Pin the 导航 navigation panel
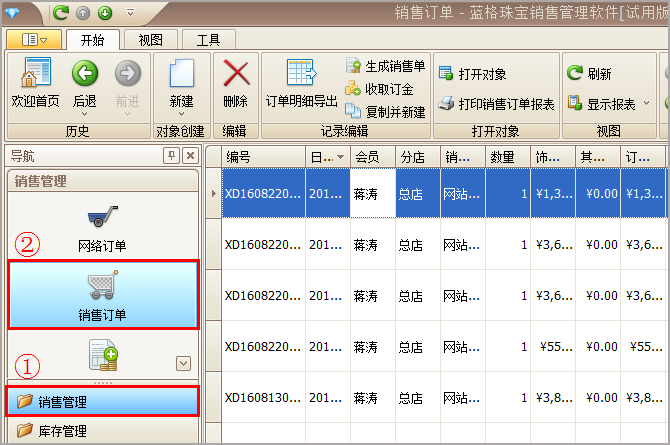This screenshot has width=670, height=445. coord(171,156)
